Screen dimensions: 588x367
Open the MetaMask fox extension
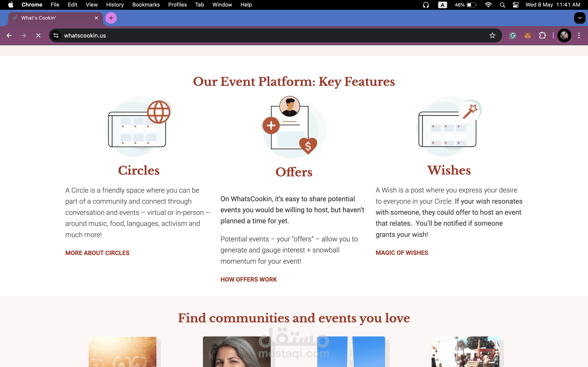coord(527,35)
